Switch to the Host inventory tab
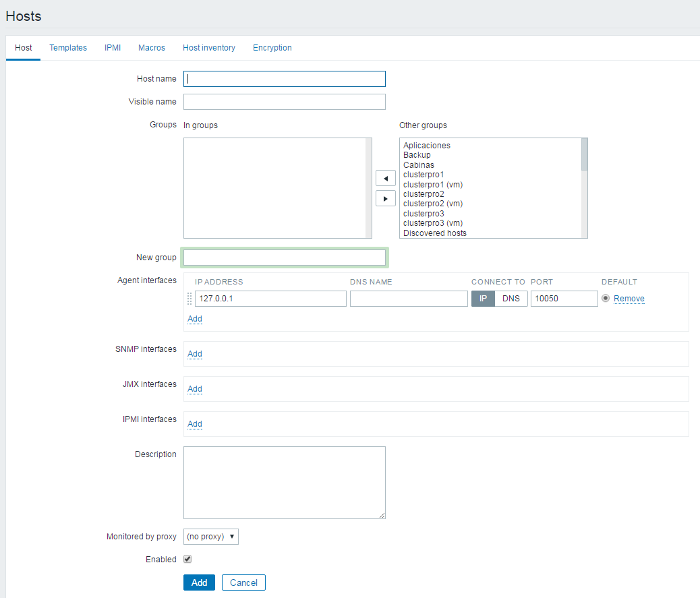Viewport: 700px width, 598px height. 209,48
